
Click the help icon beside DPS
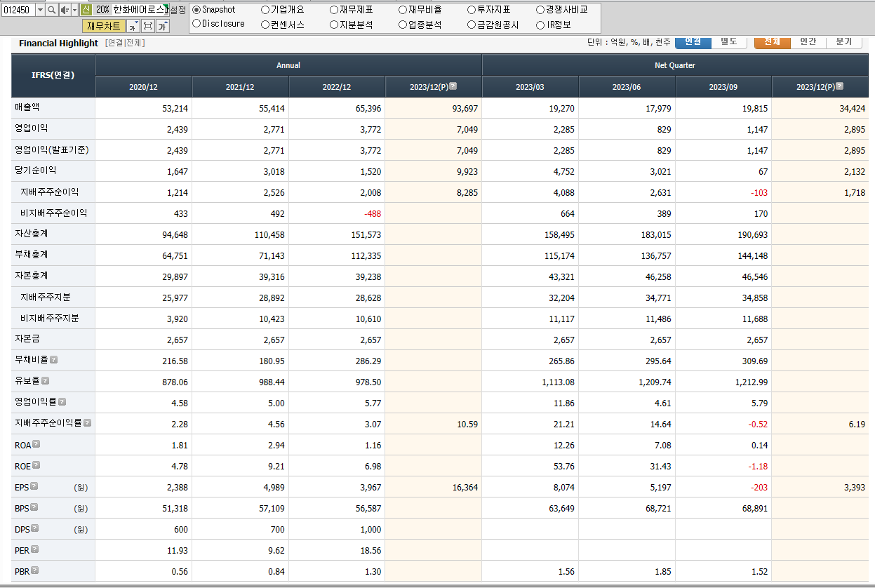pos(35,528)
